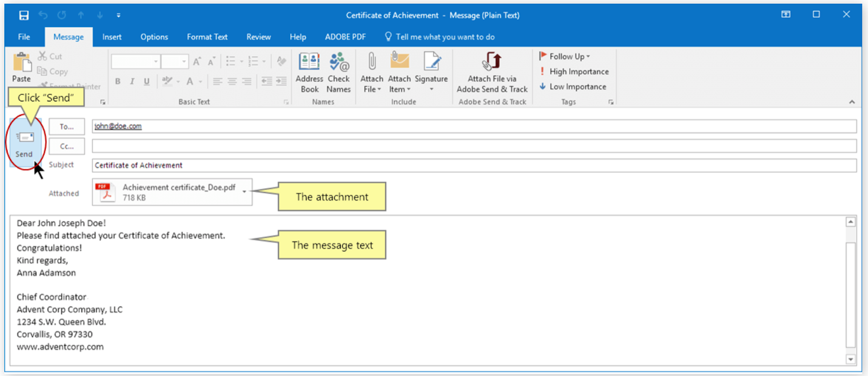
Task: Click the Save icon in title bar
Action: point(24,15)
